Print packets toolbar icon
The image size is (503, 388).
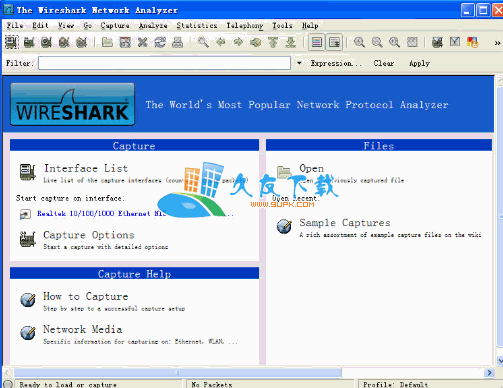tap(178, 42)
